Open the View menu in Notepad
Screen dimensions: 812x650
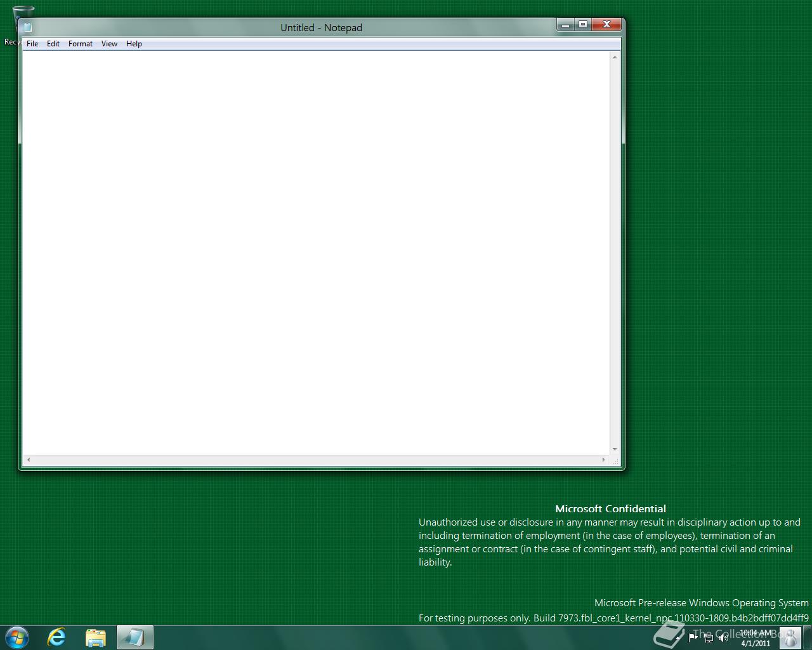[x=109, y=44]
